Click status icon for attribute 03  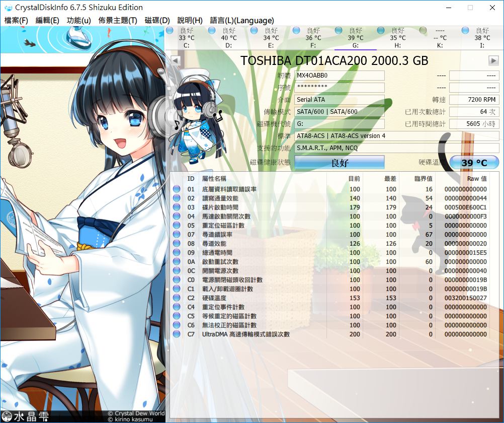[x=177, y=207]
